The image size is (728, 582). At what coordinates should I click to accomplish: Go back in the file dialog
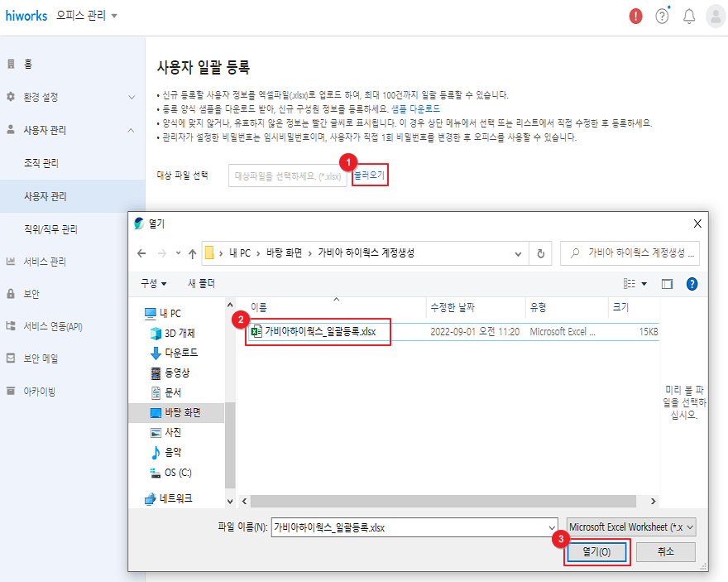pos(141,253)
